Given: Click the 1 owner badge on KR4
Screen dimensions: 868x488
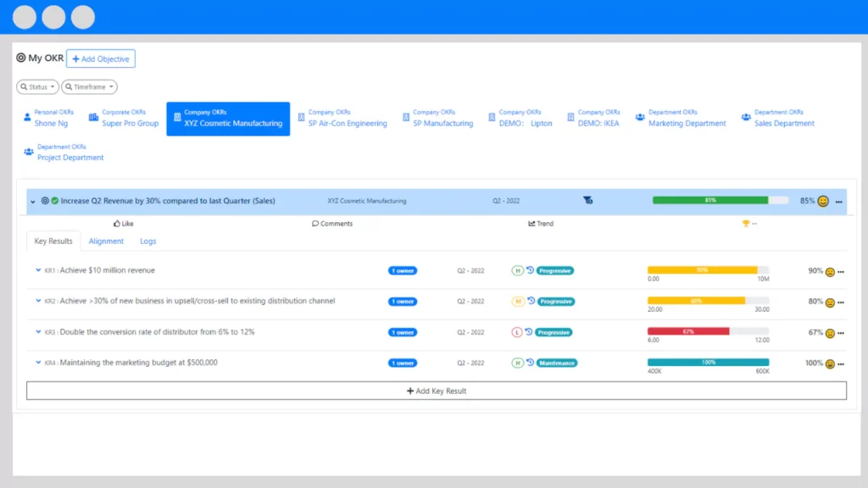Looking at the screenshot, I should pos(403,363).
